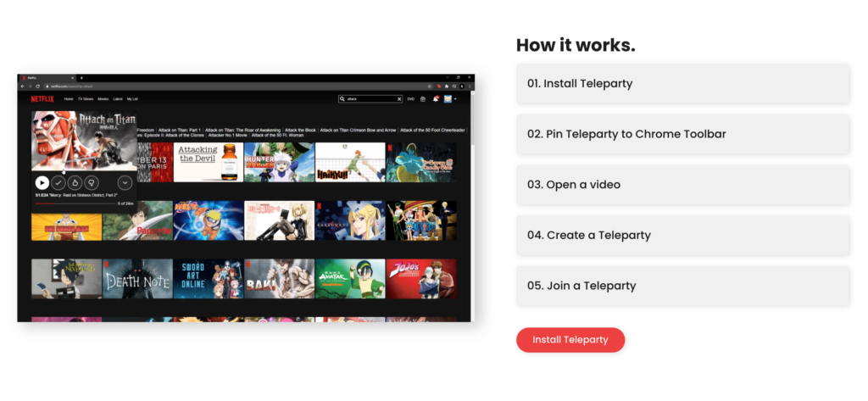Click the Chrome profile avatar icon
The height and width of the screenshot is (401, 868).
click(462, 86)
